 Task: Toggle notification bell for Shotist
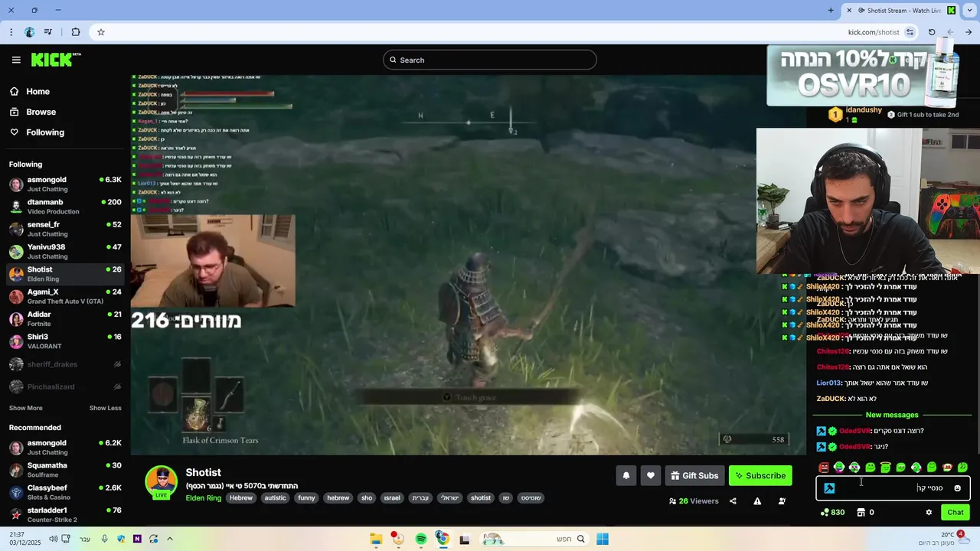coord(626,475)
